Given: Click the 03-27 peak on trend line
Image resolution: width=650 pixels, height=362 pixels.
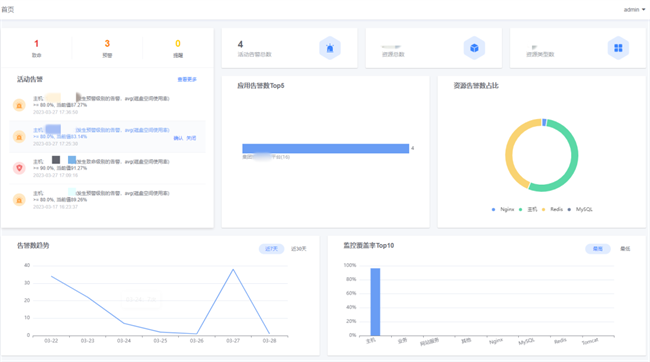Looking at the screenshot, I should (233, 270).
